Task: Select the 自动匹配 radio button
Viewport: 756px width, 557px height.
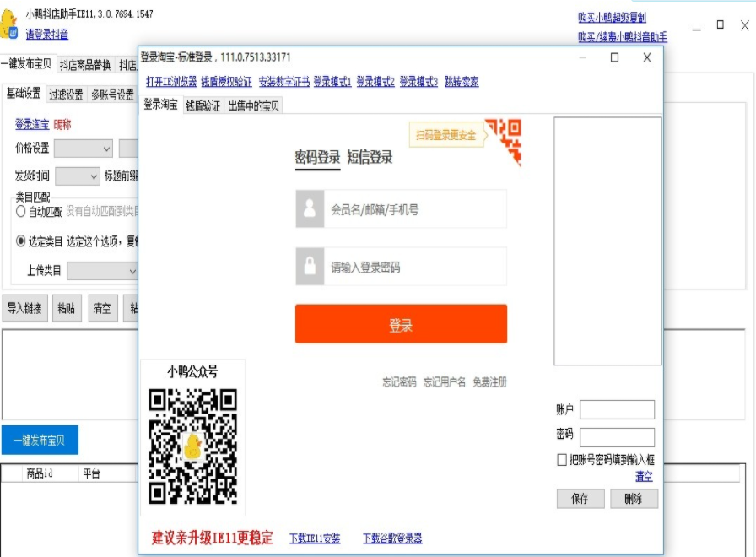Action: click(x=21, y=211)
